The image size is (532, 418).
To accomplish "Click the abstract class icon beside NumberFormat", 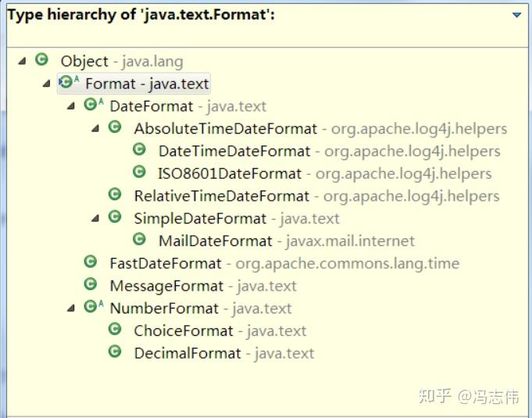I will (x=91, y=307).
